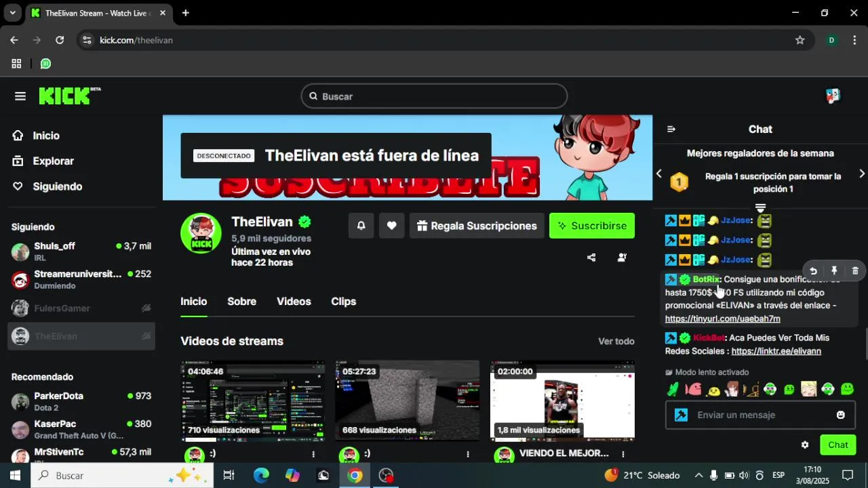Click the Buscar search box on Kick
The image size is (868, 488).
(434, 96)
